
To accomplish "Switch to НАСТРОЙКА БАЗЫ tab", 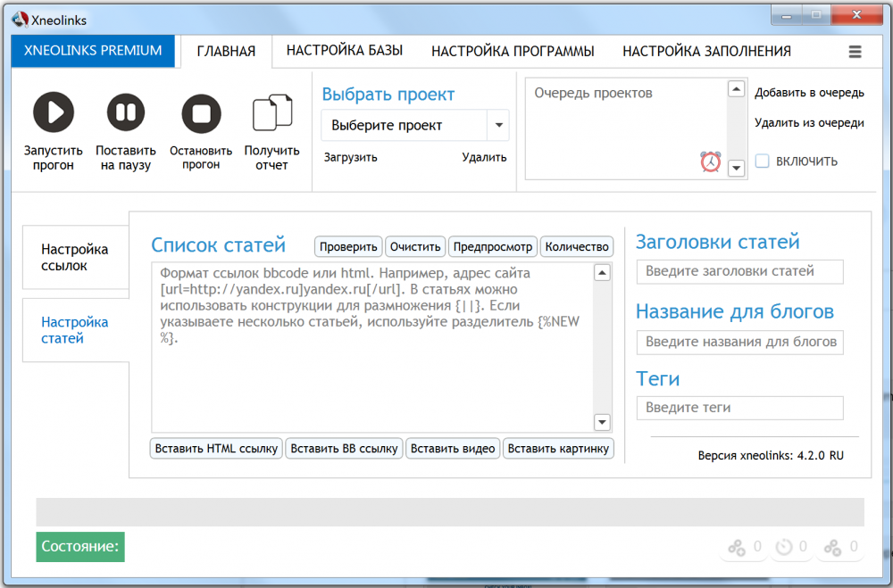I will [x=345, y=51].
